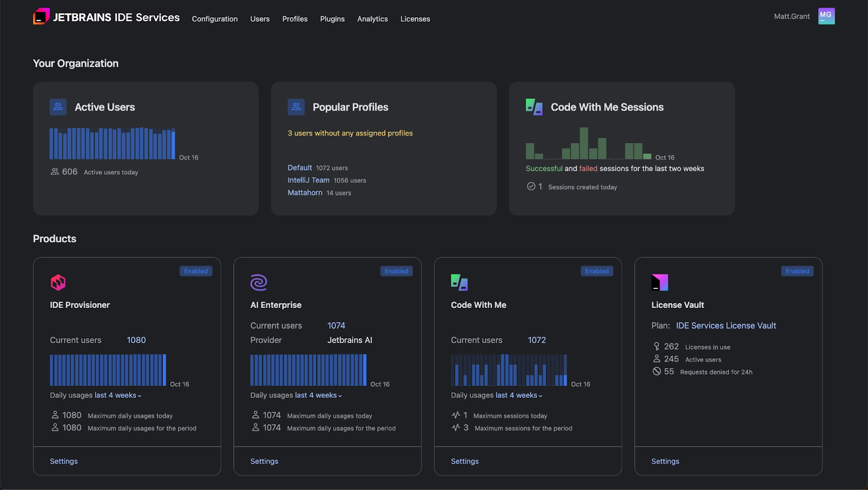Screen dimensions: 868x490
Task: Open the Configuration menu
Action: coord(215,19)
